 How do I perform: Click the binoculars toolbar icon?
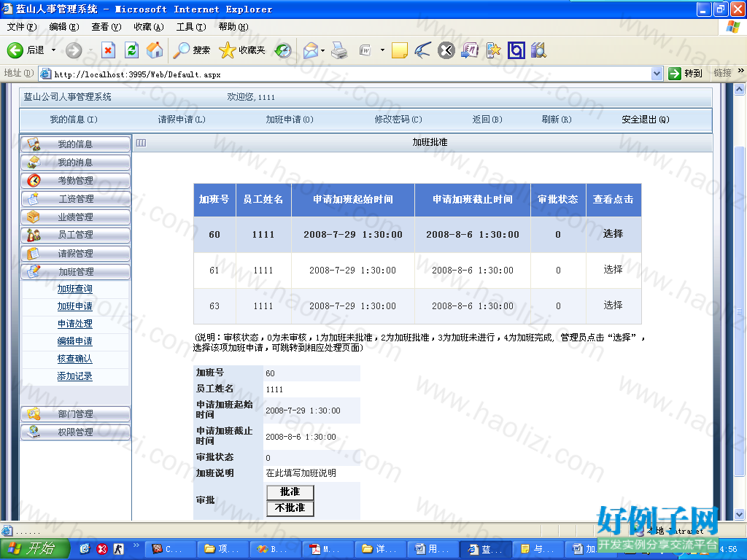[539, 50]
